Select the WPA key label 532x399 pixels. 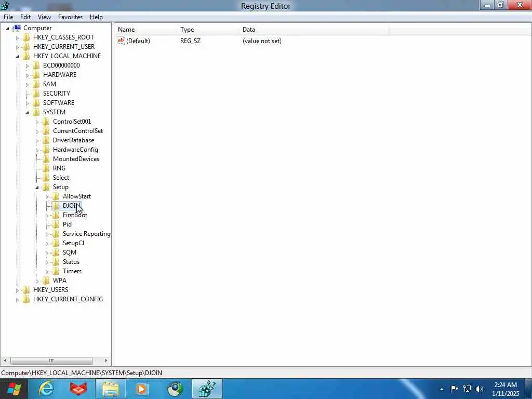(60, 281)
